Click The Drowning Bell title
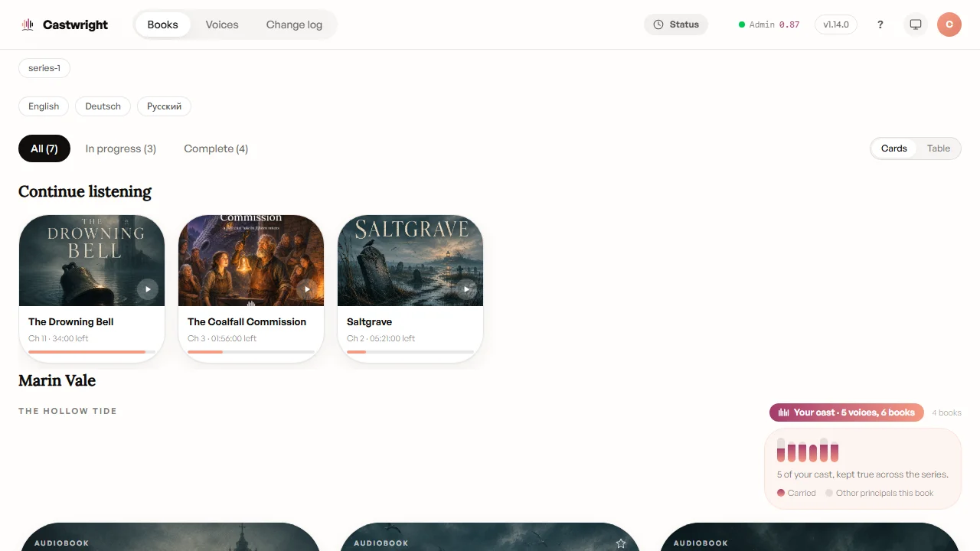This screenshot has height=551, width=980. pos(71,322)
